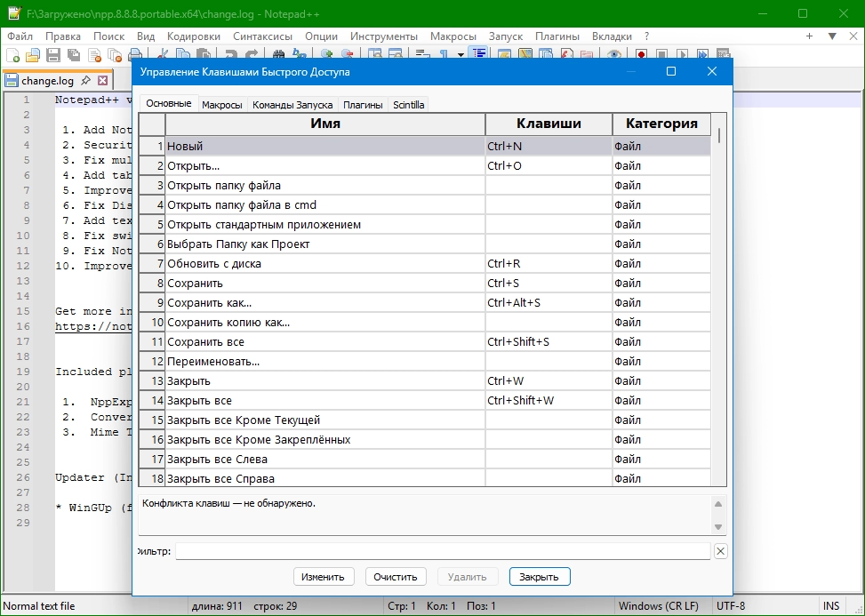Click the Stop Recording macro icon
The height and width of the screenshot is (616, 865).
coord(662,54)
